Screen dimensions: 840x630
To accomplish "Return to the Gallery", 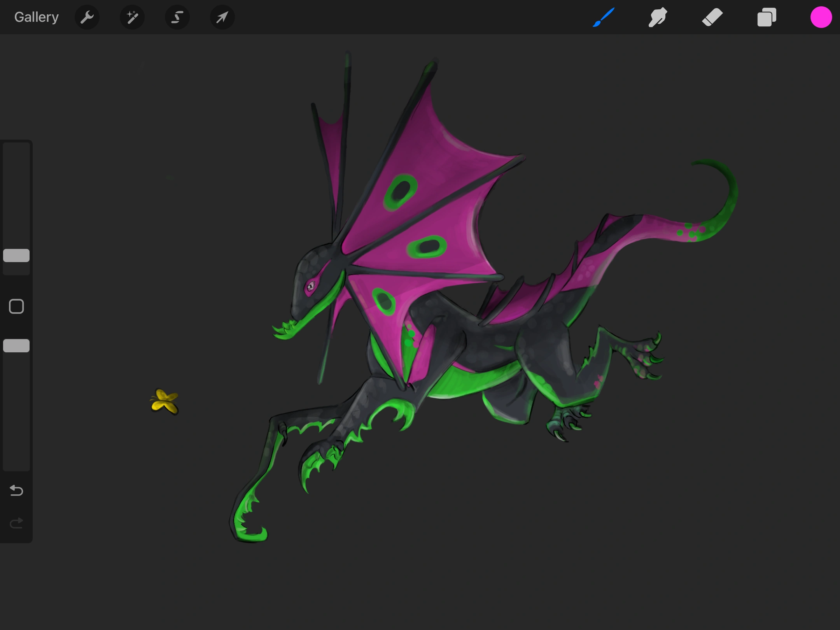I will pyautogui.click(x=36, y=17).
